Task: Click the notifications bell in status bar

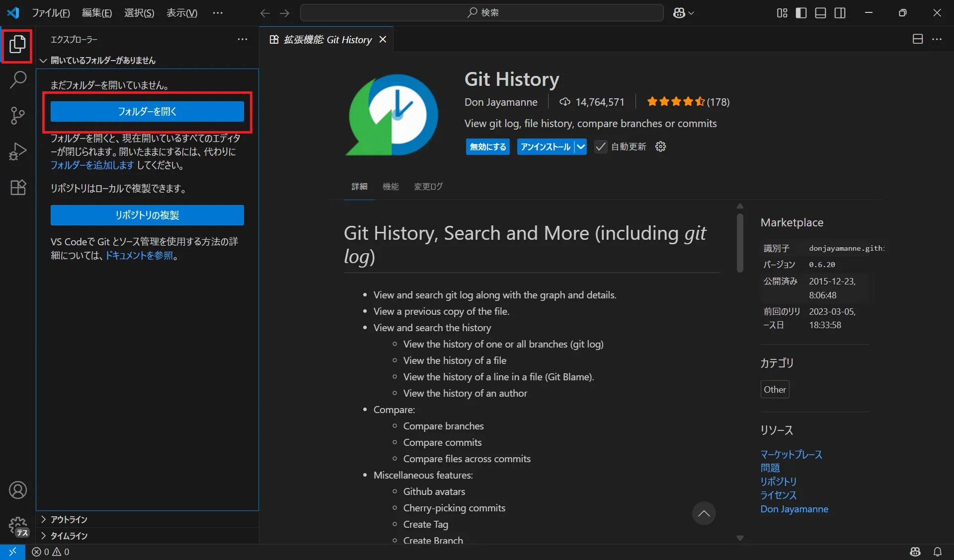Action: (937, 552)
